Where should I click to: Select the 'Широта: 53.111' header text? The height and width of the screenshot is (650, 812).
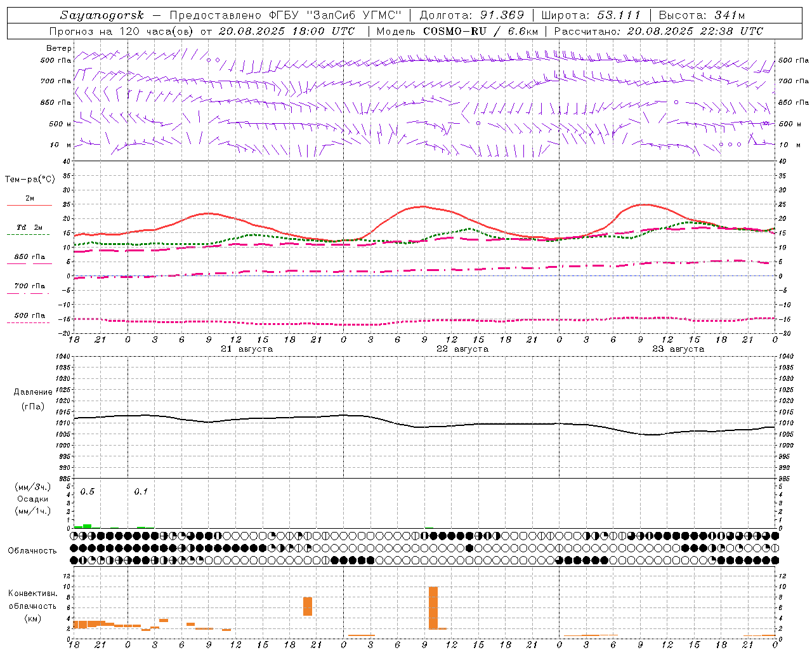click(591, 15)
